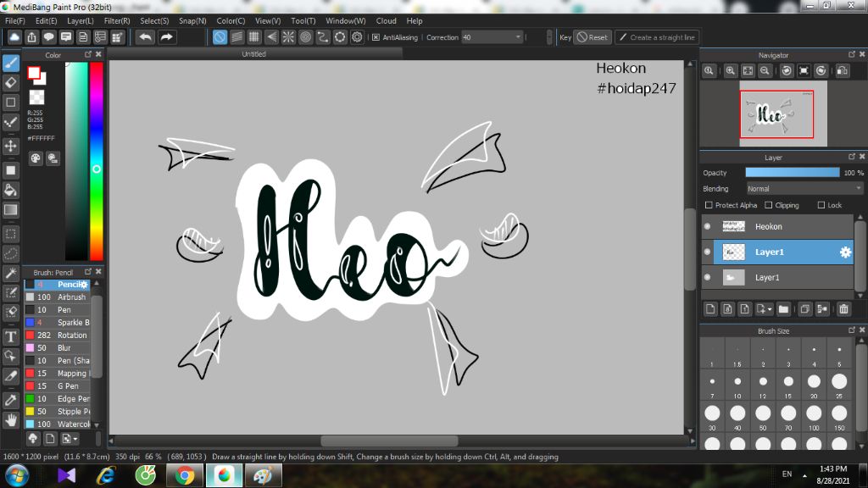
Task: Enable radial snap guide
Action: click(288, 37)
